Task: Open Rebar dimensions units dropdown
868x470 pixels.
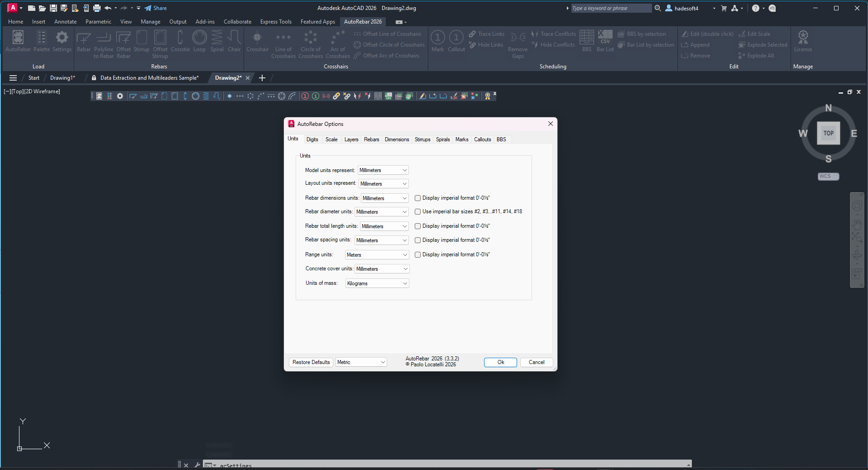Action: pyautogui.click(x=385, y=198)
